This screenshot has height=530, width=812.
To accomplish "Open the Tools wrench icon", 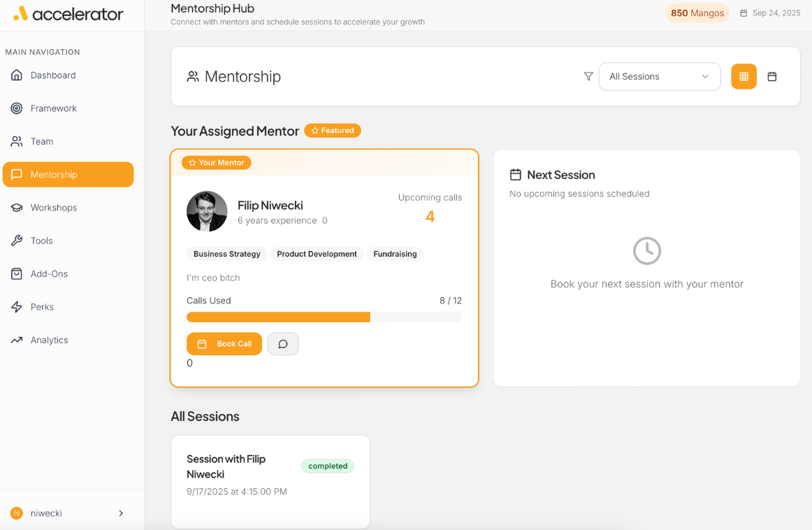I will tap(17, 241).
